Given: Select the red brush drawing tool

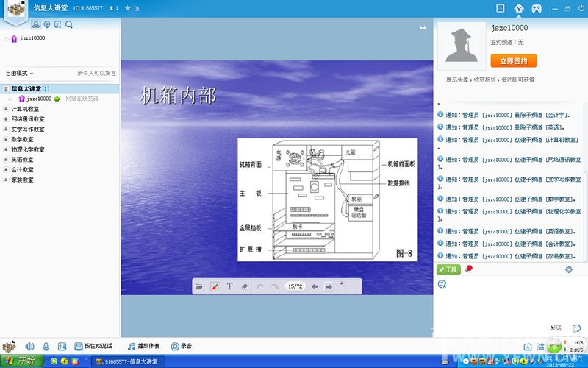Looking at the screenshot, I should 215,286.
